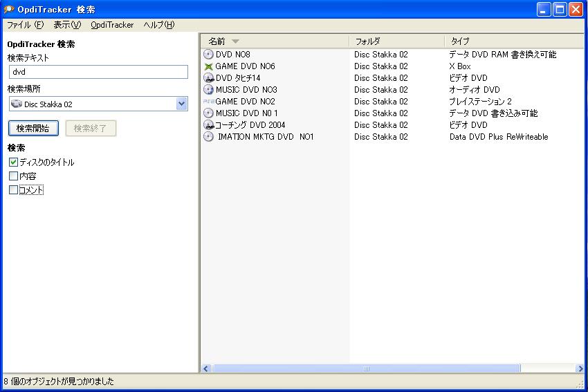
Task: Uncheck the ディスクのタイトル checkbox
Action: coord(14,162)
